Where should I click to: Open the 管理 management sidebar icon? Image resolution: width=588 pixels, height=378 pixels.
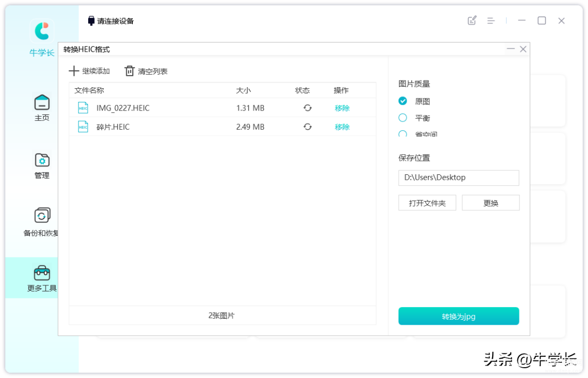[42, 160]
